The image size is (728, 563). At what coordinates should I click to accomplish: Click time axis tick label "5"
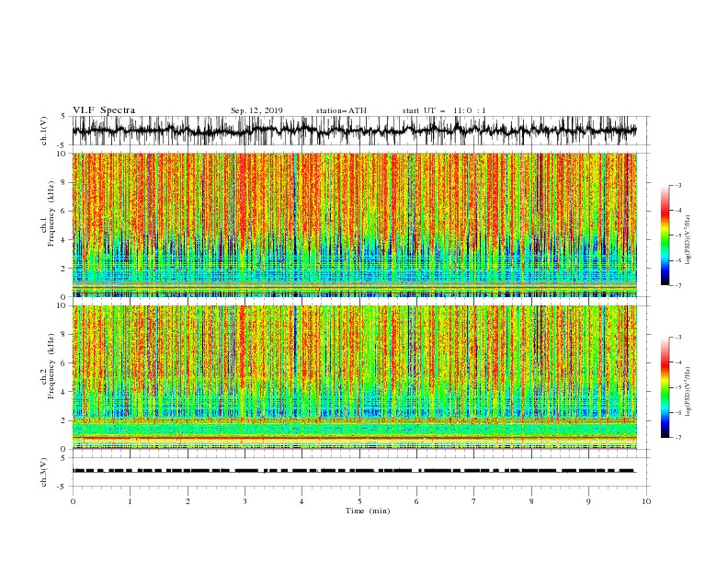pyautogui.click(x=359, y=501)
